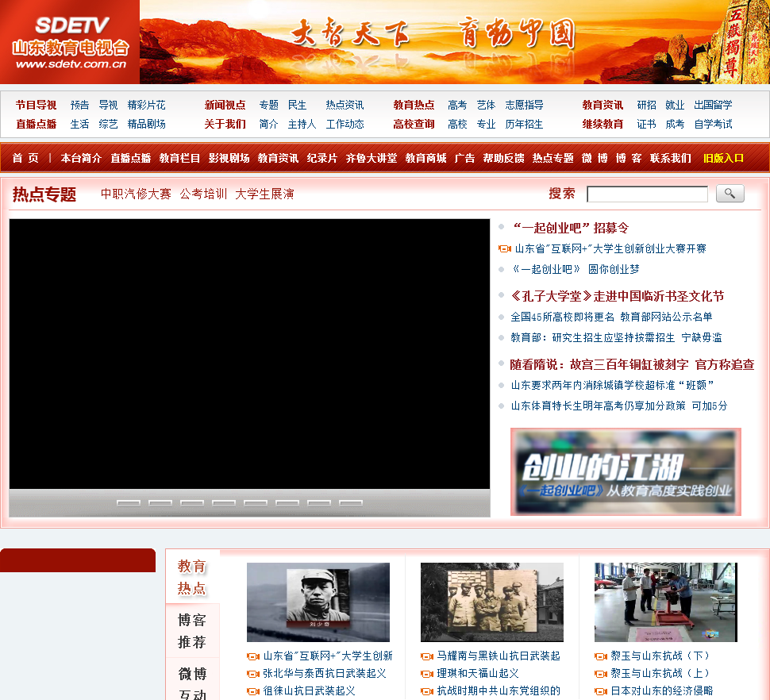770x700 pixels.
Task: Click video icon next to 马耀南与黑铁山抗日武装起
Action: pyautogui.click(x=427, y=656)
